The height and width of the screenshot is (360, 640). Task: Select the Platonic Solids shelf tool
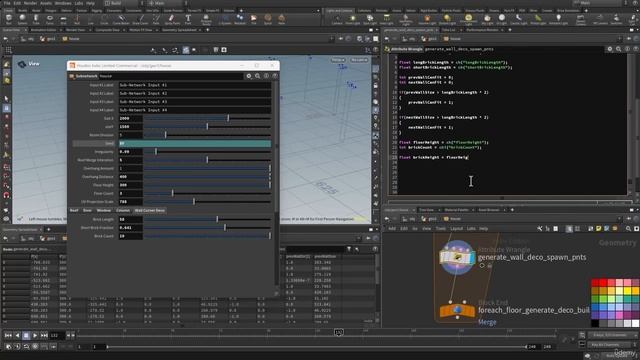point(206,19)
